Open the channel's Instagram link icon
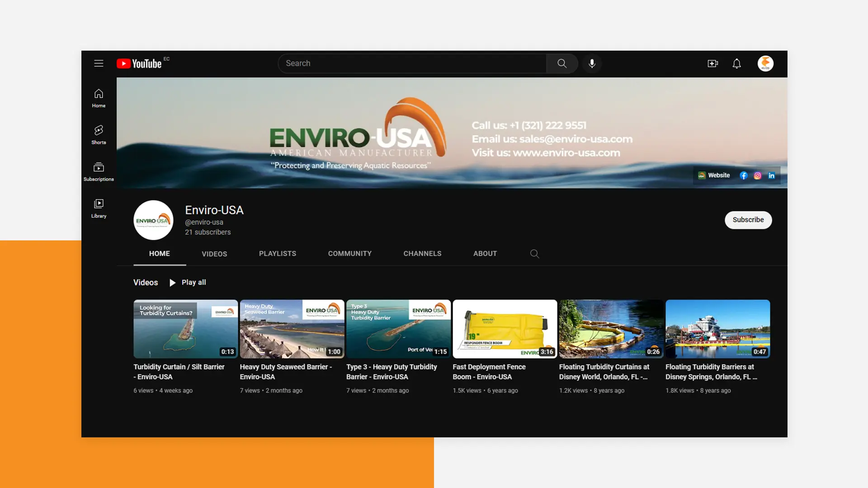 coord(758,175)
